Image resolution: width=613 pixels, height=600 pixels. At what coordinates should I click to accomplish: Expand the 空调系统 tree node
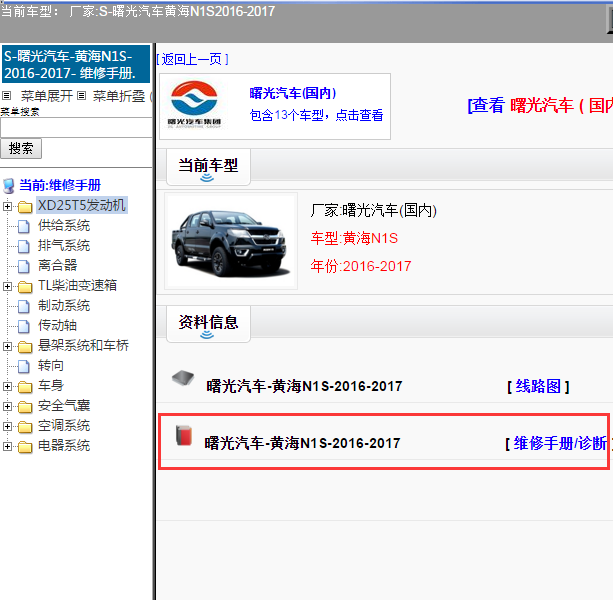[7, 426]
